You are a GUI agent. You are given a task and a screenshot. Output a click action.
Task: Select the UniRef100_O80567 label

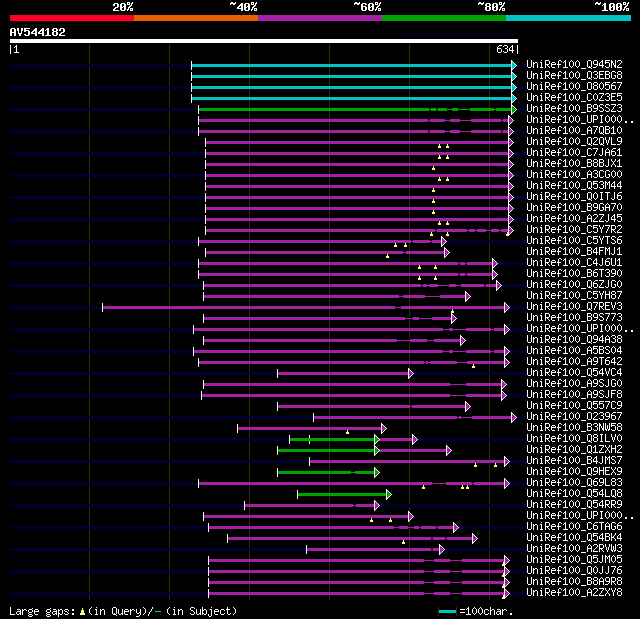point(574,87)
